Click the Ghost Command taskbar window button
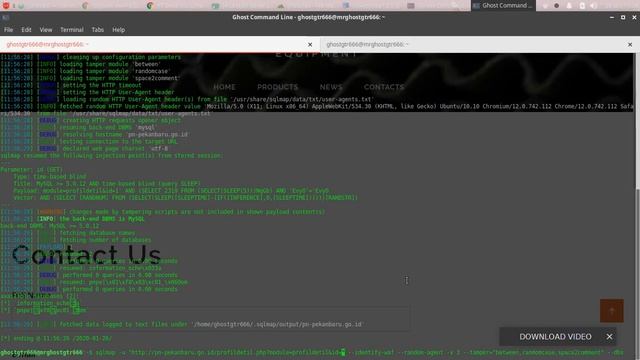 coord(503,6)
